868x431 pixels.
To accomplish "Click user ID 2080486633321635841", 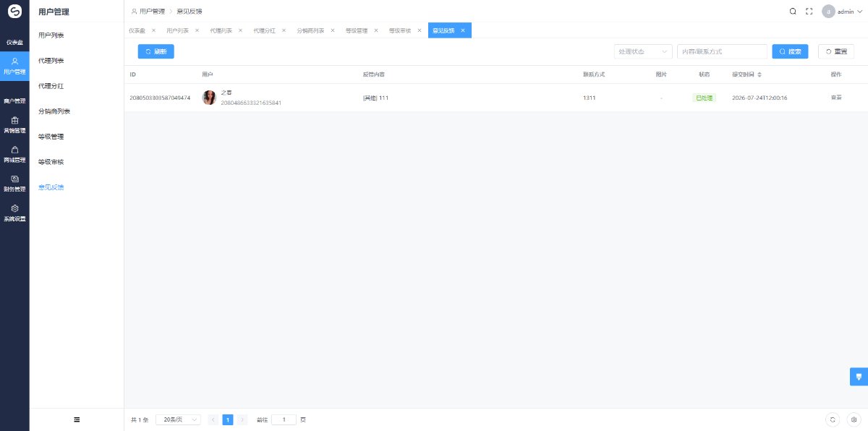I will 251,103.
